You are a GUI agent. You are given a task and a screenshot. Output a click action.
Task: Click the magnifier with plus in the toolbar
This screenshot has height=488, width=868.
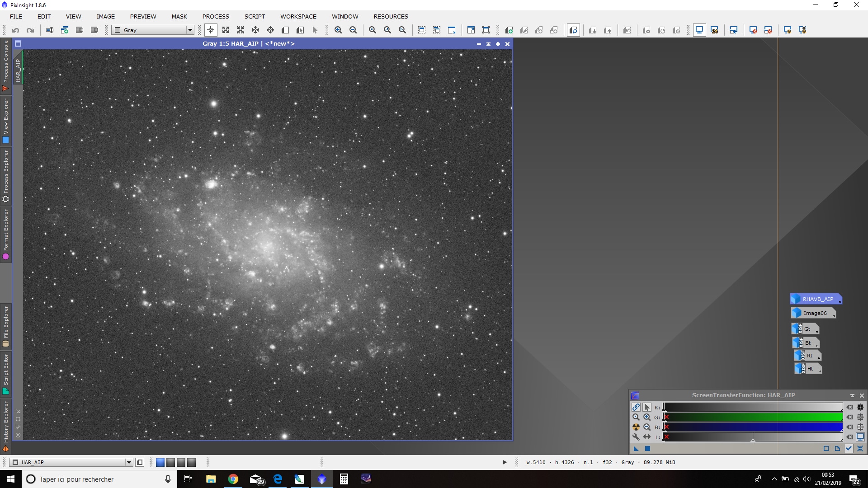click(x=338, y=30)
